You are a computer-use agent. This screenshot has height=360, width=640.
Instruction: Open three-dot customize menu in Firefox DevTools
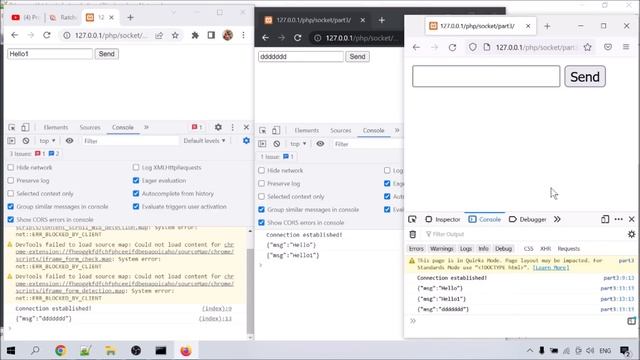click(x=618, y=220)
